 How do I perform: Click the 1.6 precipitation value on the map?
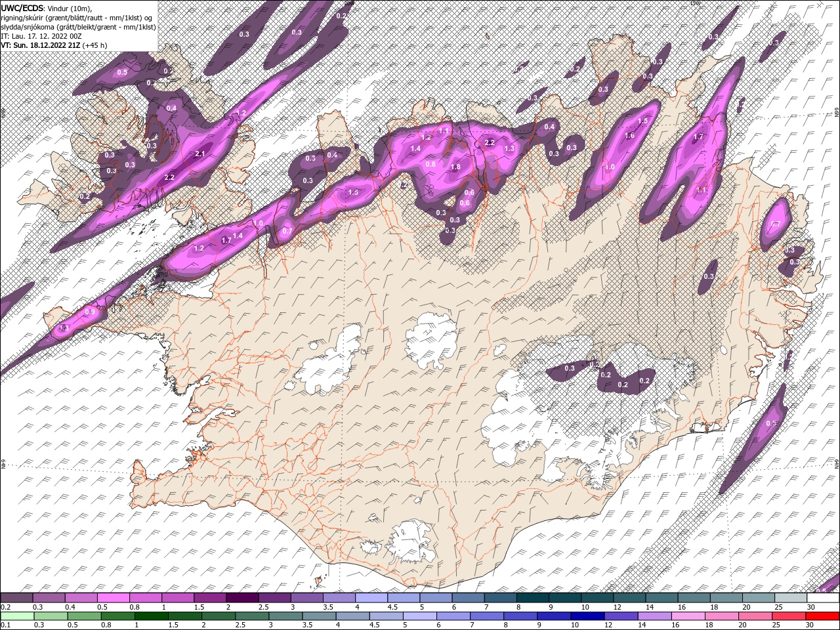click(630, 136)
